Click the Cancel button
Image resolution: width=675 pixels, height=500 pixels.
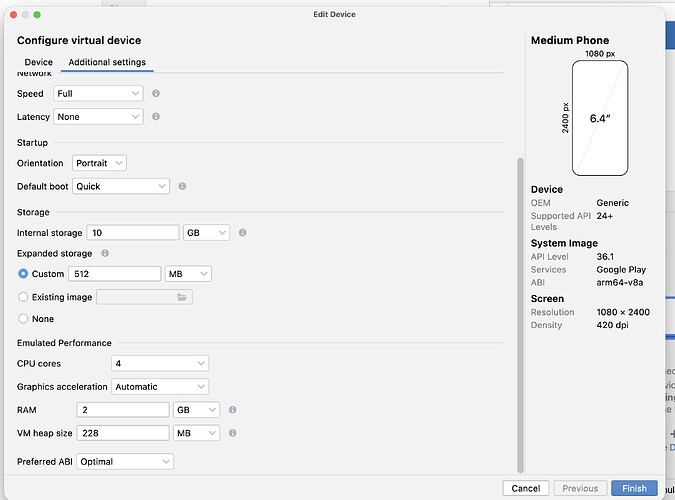[x=526, y=488]
